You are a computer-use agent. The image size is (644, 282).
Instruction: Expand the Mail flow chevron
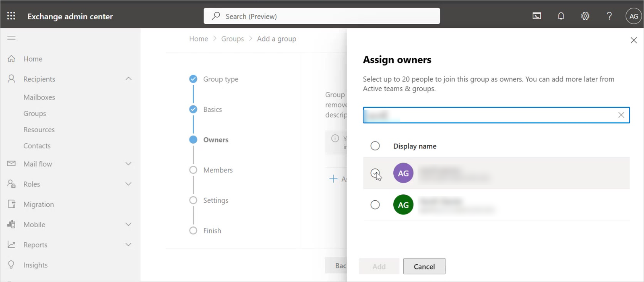(128, 164)
